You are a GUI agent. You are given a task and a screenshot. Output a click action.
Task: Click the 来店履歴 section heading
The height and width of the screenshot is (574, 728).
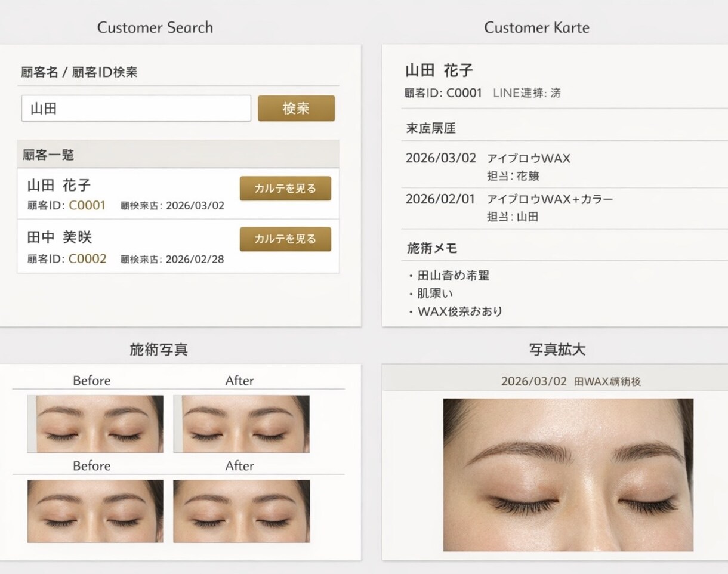(x=431, y=128)
